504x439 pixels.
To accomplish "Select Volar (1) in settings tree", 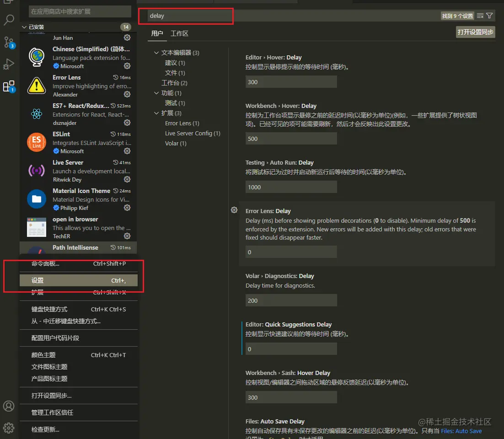I will click(x=176, y=143).
